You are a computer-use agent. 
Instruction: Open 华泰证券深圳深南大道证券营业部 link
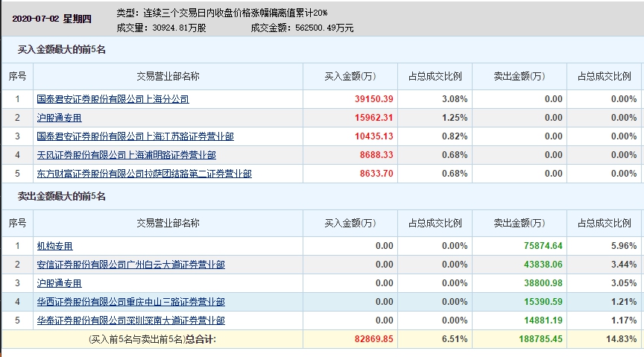click(x=130, y=320)
